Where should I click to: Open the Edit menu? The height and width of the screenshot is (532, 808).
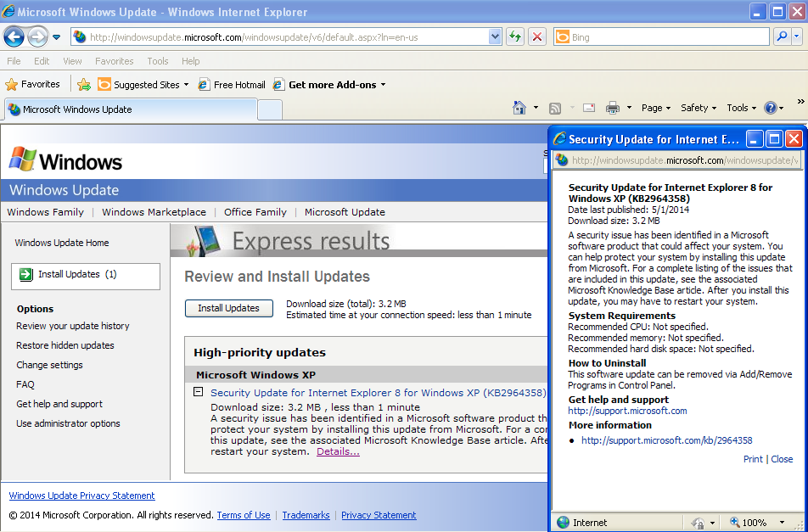(42, 61)
